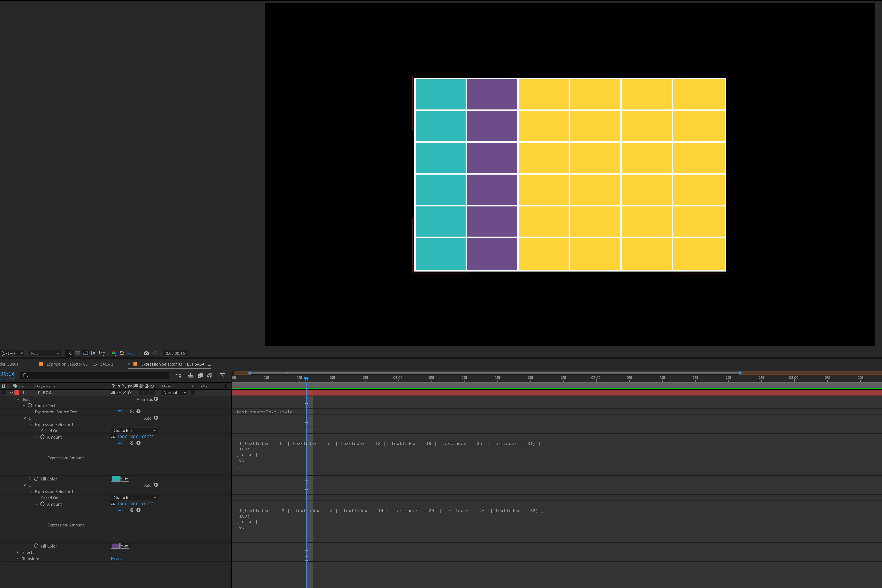Image resolution: width=882 pixels, height=588 pixels.
Task: Open the channel and color management icon
Action: (114, 353)
